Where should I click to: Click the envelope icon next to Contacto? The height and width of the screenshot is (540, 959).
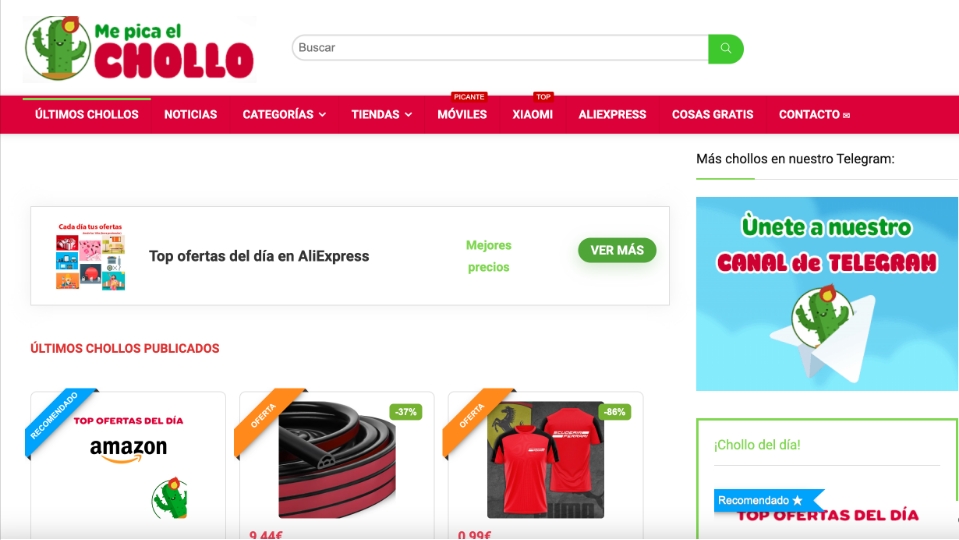pyautogui.click(x=846, y=115)
